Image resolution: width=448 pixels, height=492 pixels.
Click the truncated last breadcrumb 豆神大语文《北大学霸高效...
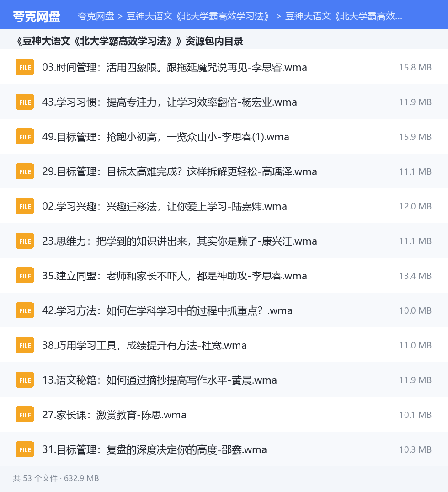[343, 16]
